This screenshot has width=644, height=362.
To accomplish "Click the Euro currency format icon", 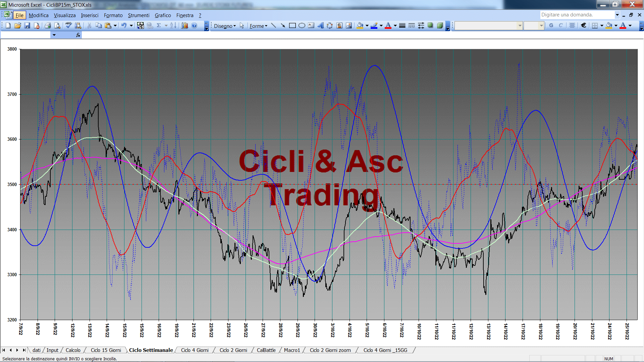I will [x=583, y=25].
